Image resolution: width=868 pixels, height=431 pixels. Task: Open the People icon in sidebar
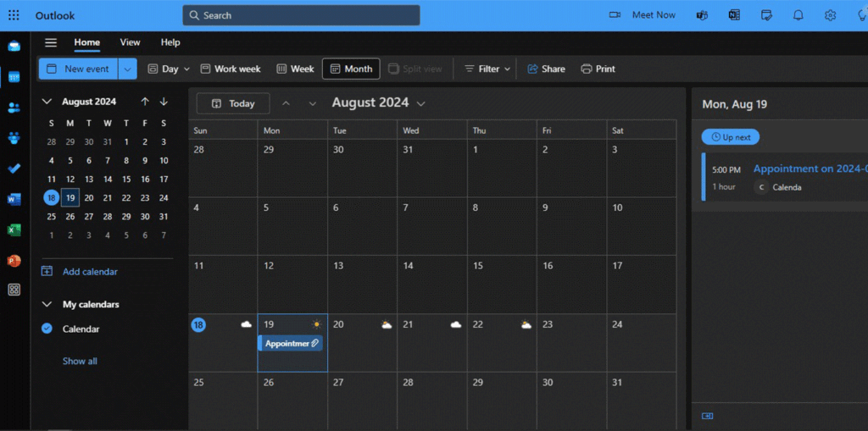(x=14, y=108)
